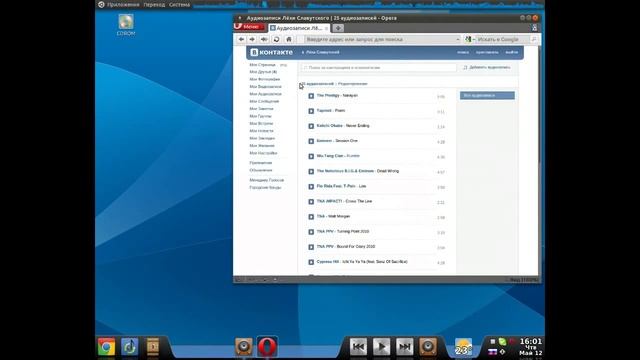Viewport: 640px width, 360px height.
Task: Play The Prodigy - Narayan track
Action: point(311,96)
